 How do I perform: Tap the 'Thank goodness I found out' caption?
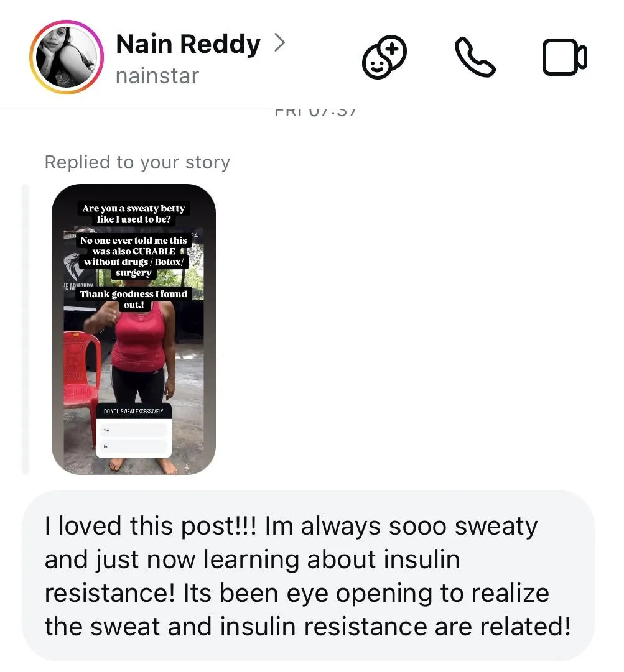point(133,299)
